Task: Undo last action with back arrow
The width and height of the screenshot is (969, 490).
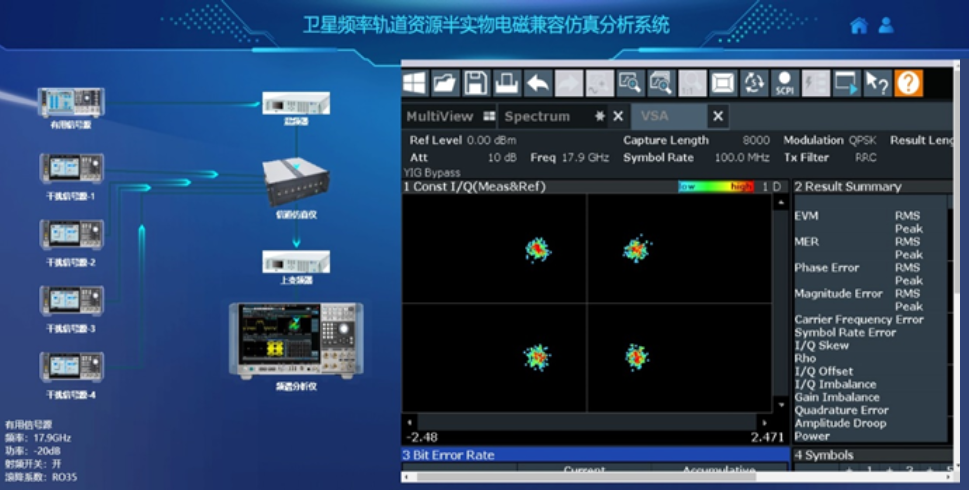Action: pos(538,82)
